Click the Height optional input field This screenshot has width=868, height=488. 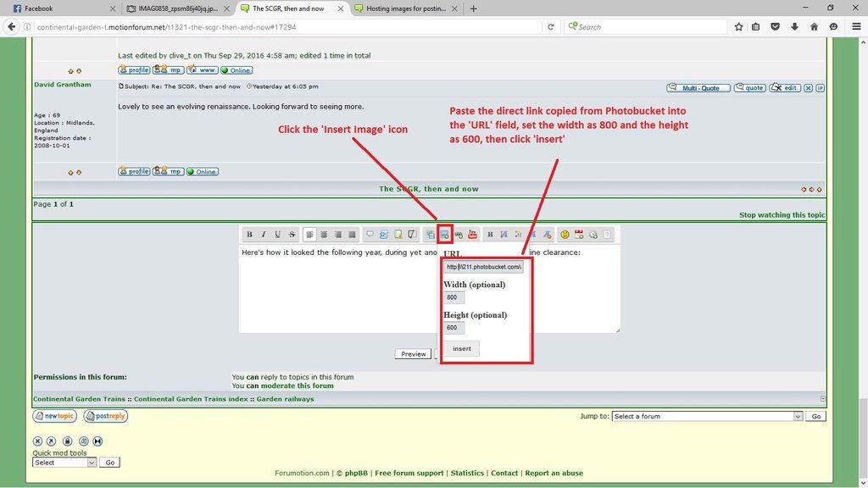pyautogui.click(x=454, y=328)
